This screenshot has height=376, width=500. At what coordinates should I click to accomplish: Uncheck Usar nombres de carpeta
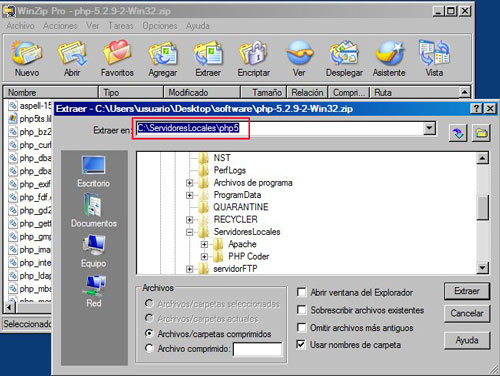(301, 344)
